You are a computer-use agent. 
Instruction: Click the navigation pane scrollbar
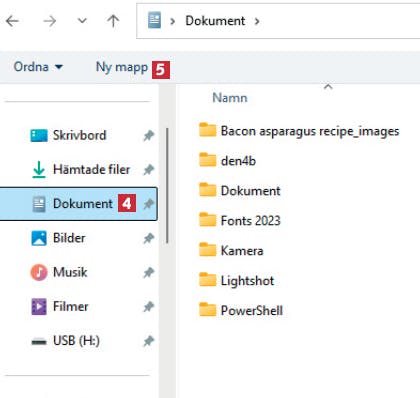[167, 186]
